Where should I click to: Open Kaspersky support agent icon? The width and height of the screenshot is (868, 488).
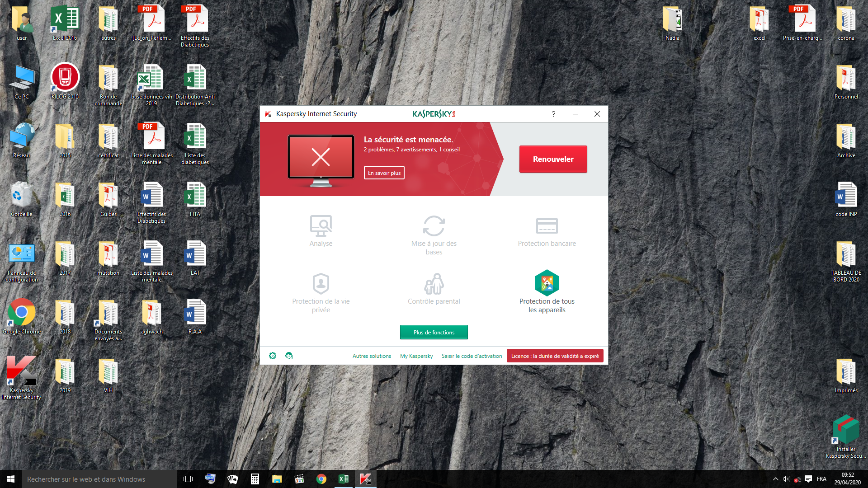[x=289, y=356]
